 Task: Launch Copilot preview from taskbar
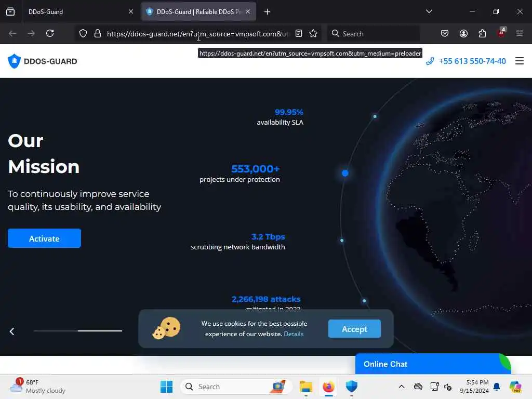[515, 387]
